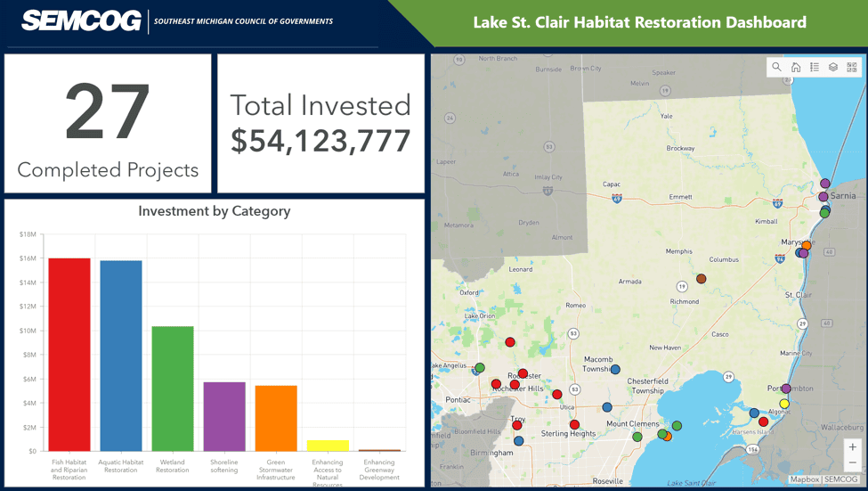Open the SEMCOG attribution link on map
This screenshot has width=868, height=491.
pyautogui.click(x=841, y=480)
